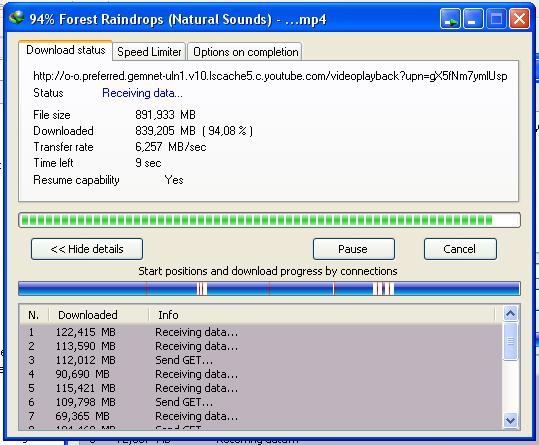Click the green download progress bar
This screenshot has width=539, height=445.
[x=269, y=220]
